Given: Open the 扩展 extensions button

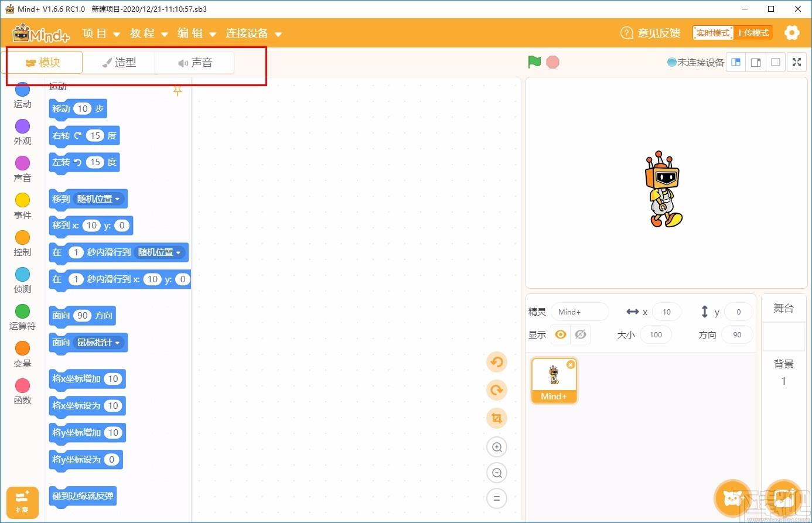Looking at the screenshot, I should [22, 503].
